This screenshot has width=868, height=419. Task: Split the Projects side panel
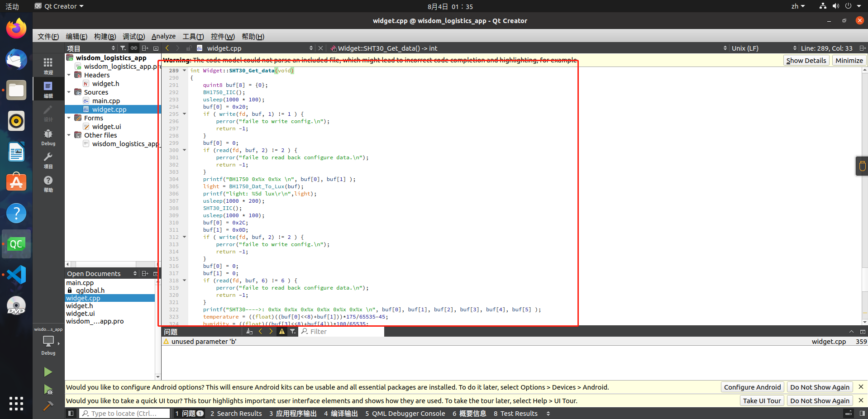(145, 48)
